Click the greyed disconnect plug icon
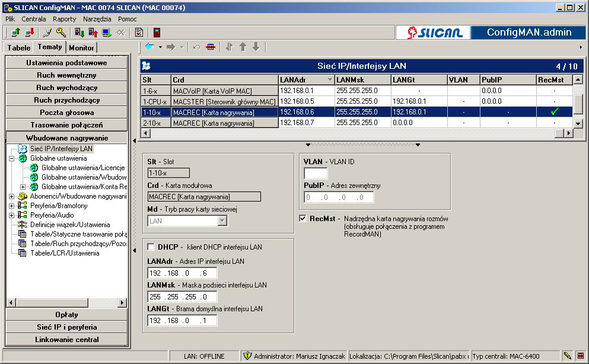Screen dimensions: 589x364 click(120, 33)
